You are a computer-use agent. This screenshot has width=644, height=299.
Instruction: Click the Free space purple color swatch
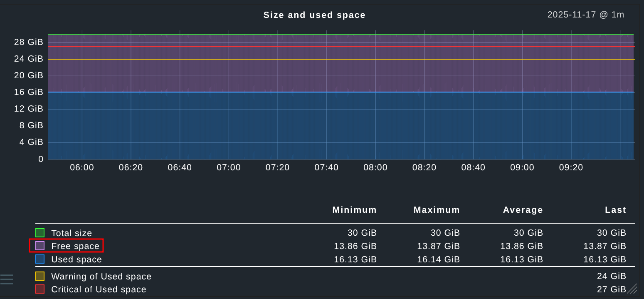40,246
